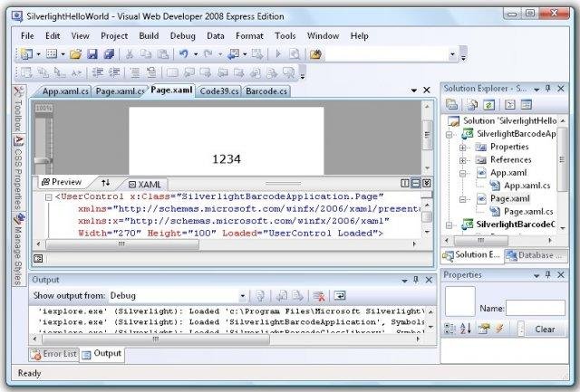The image size is (580, 392).
Task: Click the horizontal split view icon
Action: [x=416, y=183]
